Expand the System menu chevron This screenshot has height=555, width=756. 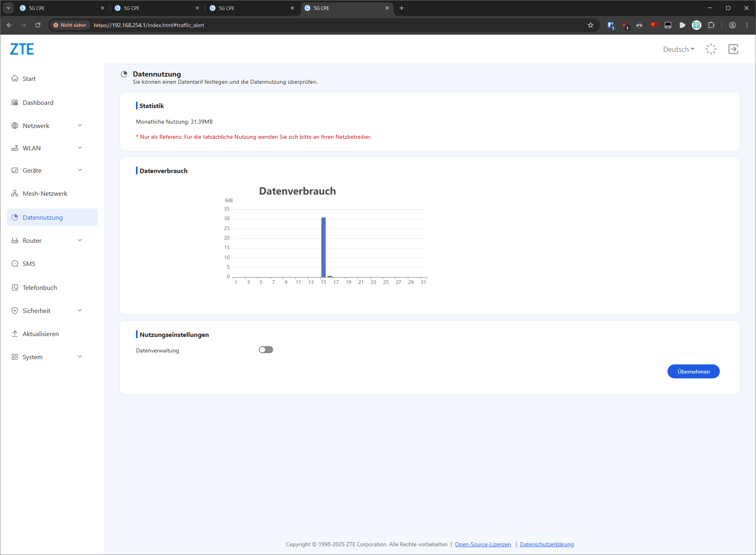80,356
